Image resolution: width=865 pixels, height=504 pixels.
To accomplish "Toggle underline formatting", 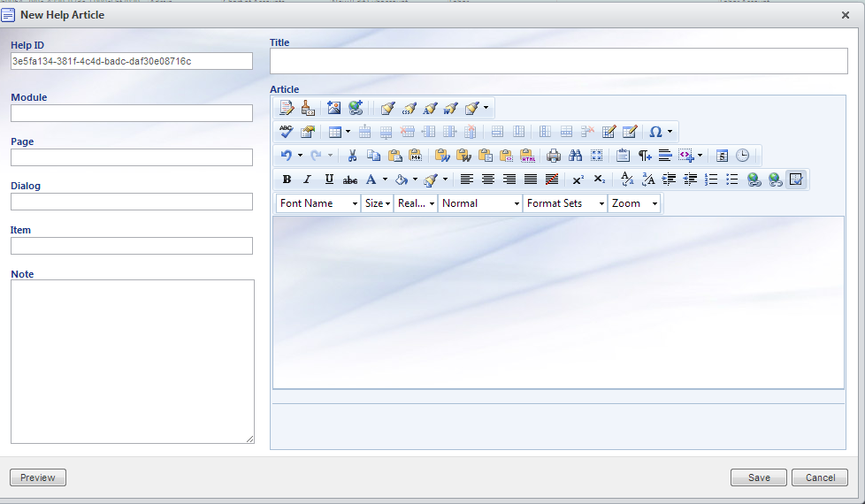I will 329,179.
